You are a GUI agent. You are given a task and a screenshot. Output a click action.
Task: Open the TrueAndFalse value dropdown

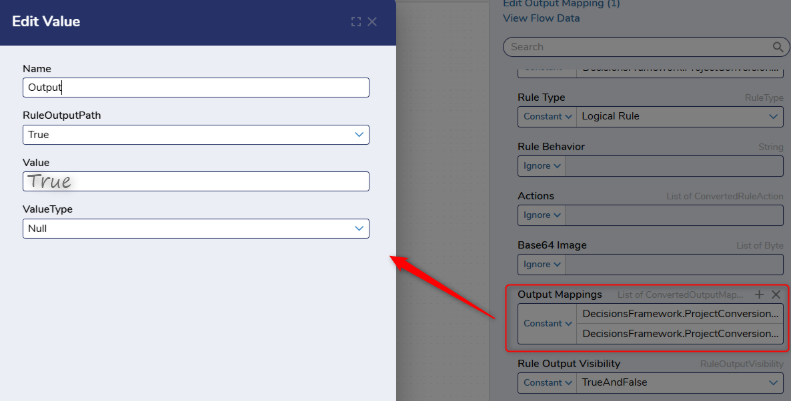coord(680,383)
